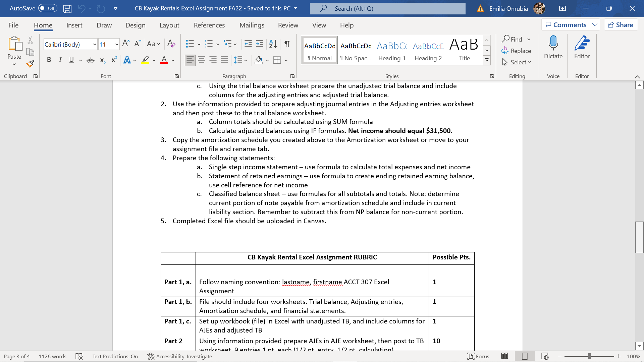Image resolution: width=644 pixels, height=362 pixels.
Task: Click the vertical scrollbar thumb
Action: [639, 237]
